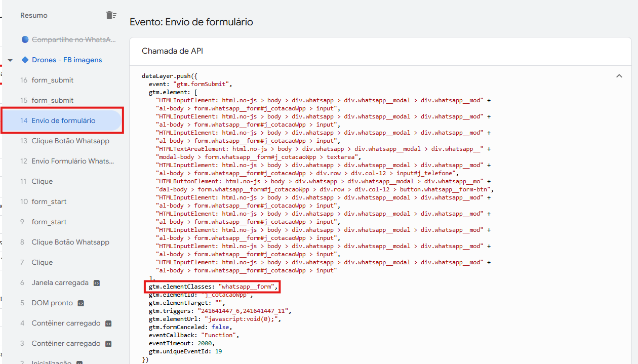The width and height of the screenshot is (638, 364).
Task: Click the code icon beside Janela carregada
Action: [97, 283]
